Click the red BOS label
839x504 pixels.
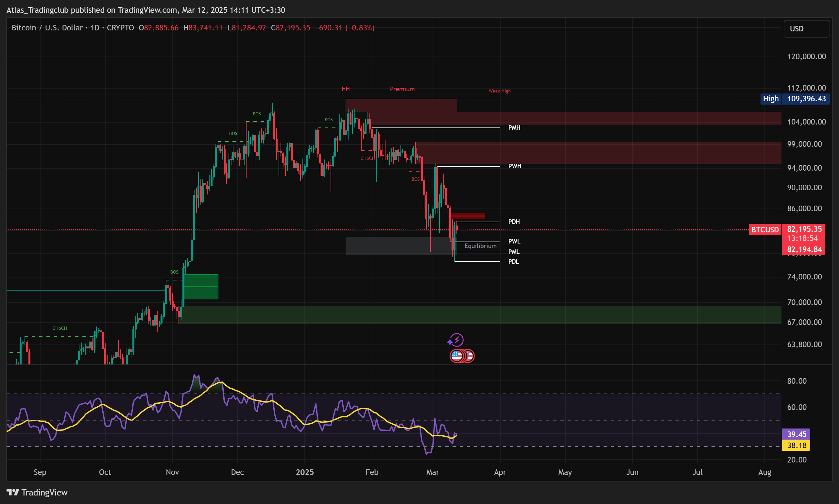point(416,179)
